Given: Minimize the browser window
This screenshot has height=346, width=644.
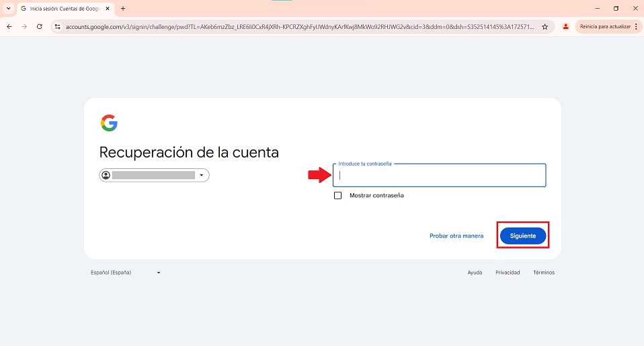Looking at the screenshot, I should pyautogui.click(x=597, y=8).
